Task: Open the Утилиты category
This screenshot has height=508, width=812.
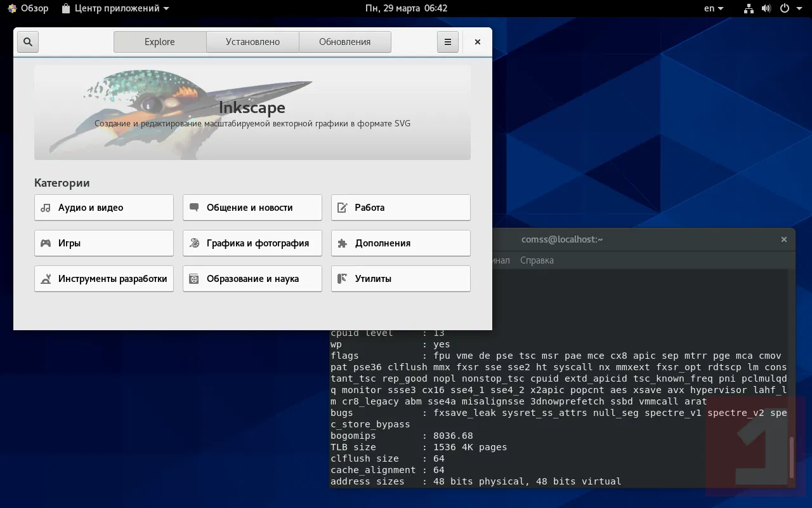Action: point(401,279)
